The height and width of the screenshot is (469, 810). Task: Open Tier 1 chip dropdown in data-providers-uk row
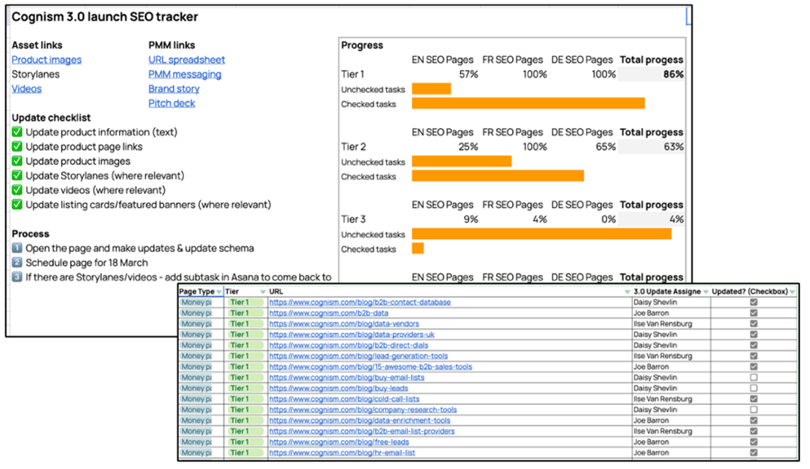245,335
